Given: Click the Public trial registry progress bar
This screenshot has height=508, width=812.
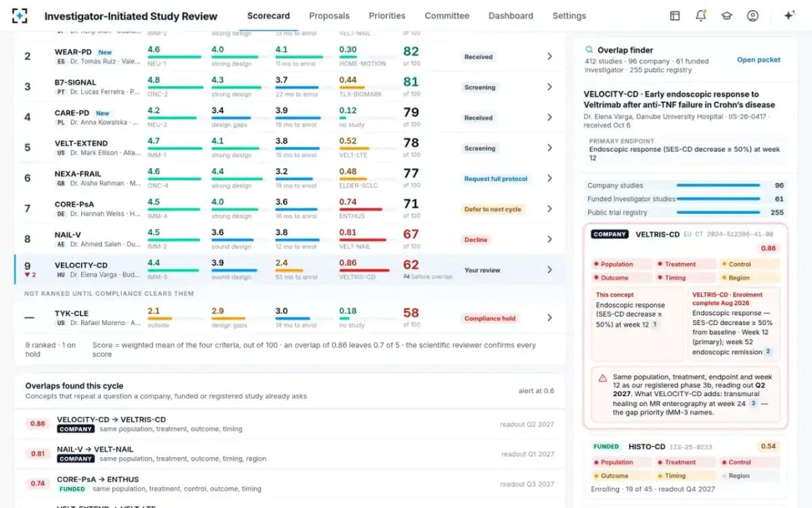Looking at the screenshot, I should point(719,213).
